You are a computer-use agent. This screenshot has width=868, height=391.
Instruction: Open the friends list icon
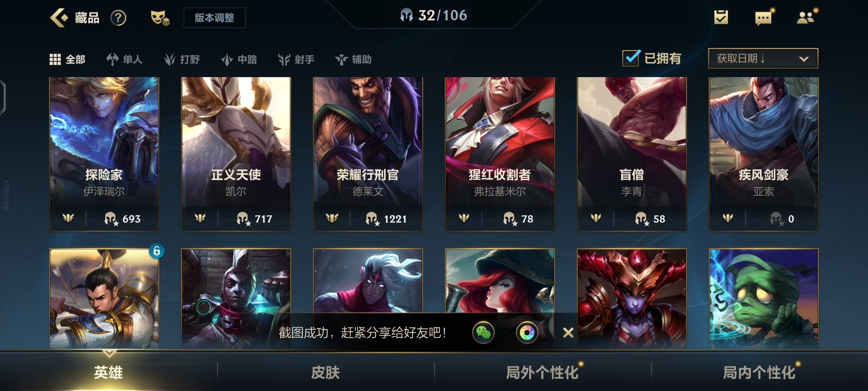[806, 18]
